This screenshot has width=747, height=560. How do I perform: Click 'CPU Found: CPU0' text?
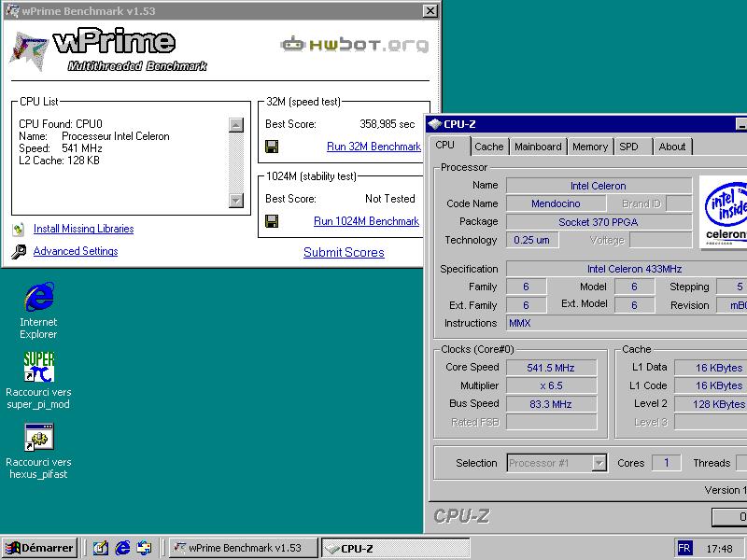click(61, 124)
